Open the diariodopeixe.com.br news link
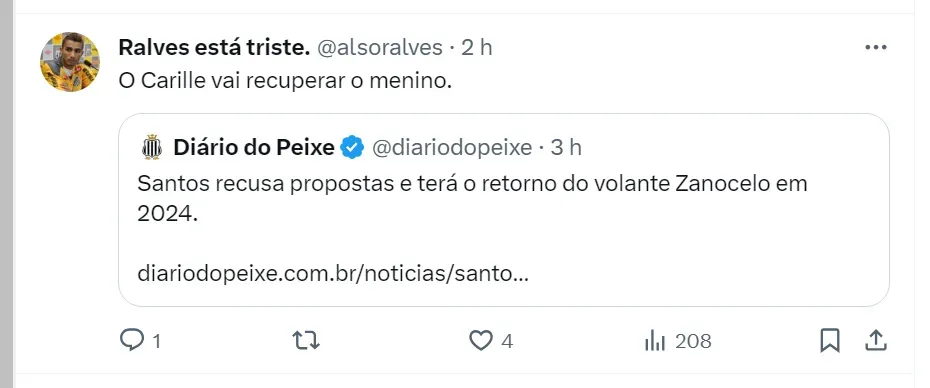Viewport: 930px width, 388px height. [333, 273]
